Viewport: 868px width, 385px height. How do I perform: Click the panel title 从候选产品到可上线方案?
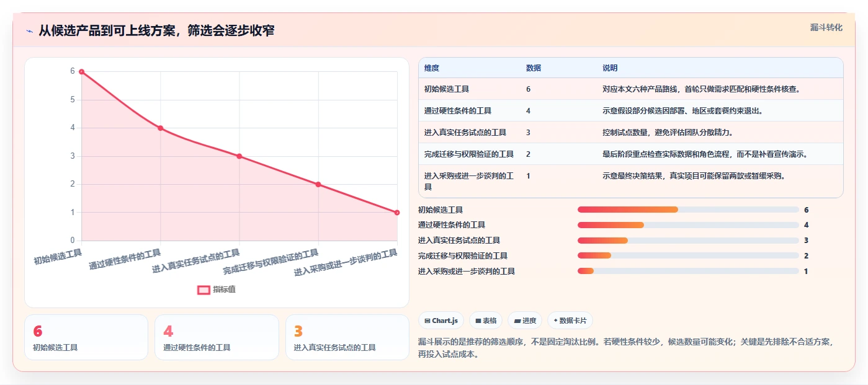(156, 31)
